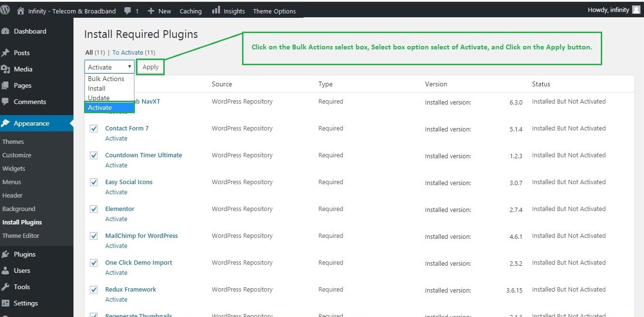Screen dimensions: 644x317
Task: Select Install Plugins in the Appearance submenu
Action: click(22, 222)
